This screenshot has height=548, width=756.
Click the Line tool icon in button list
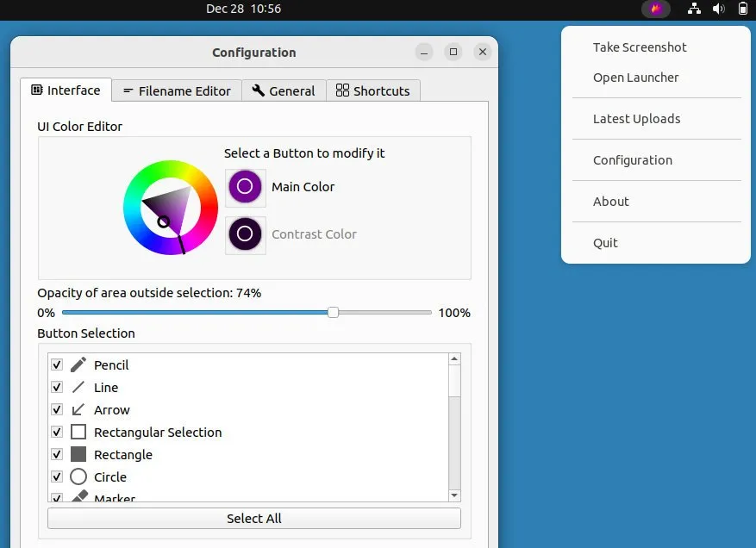tap(78, 387)
